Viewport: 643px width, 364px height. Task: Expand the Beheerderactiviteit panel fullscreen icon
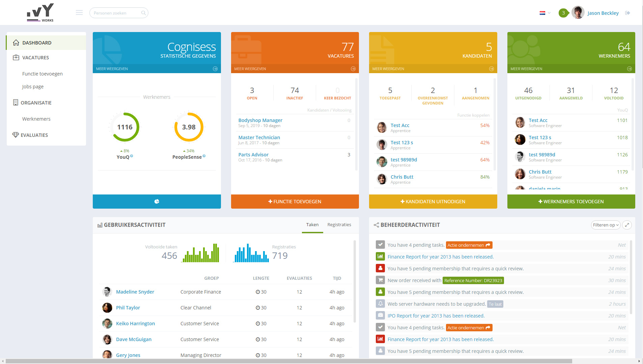(x=627, y=225)
